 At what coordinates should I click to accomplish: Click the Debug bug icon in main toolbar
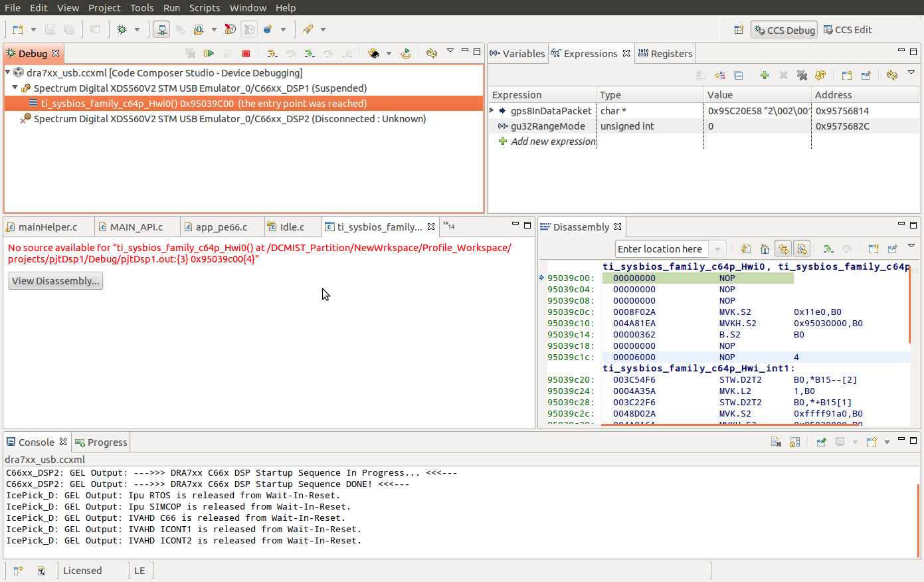[x=122, y=29]
